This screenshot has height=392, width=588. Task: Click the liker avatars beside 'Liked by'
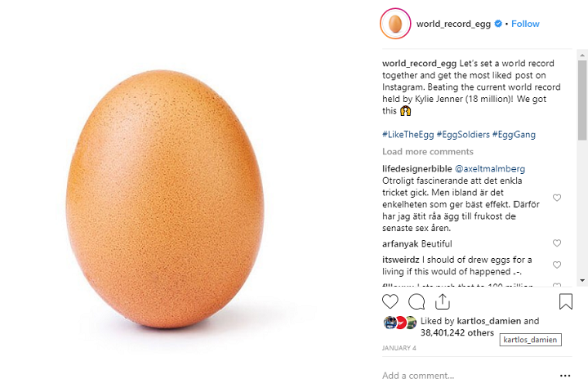(x=400, y=322)
